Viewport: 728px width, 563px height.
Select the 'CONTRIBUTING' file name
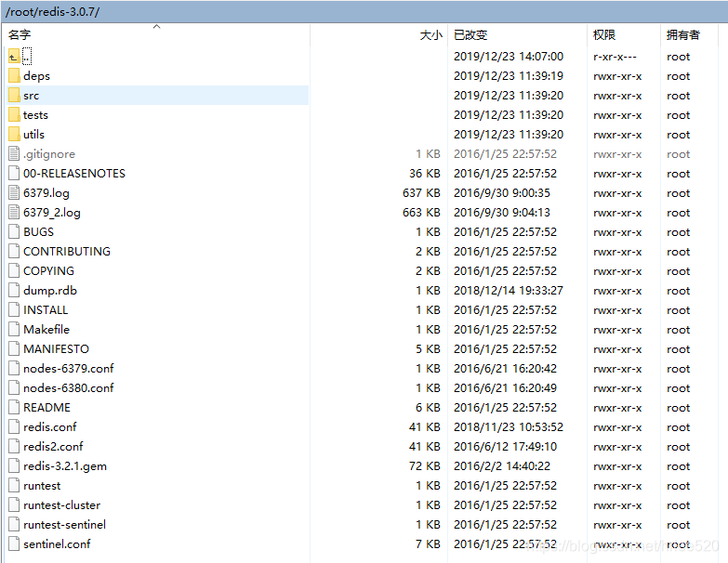click(67, 251)
